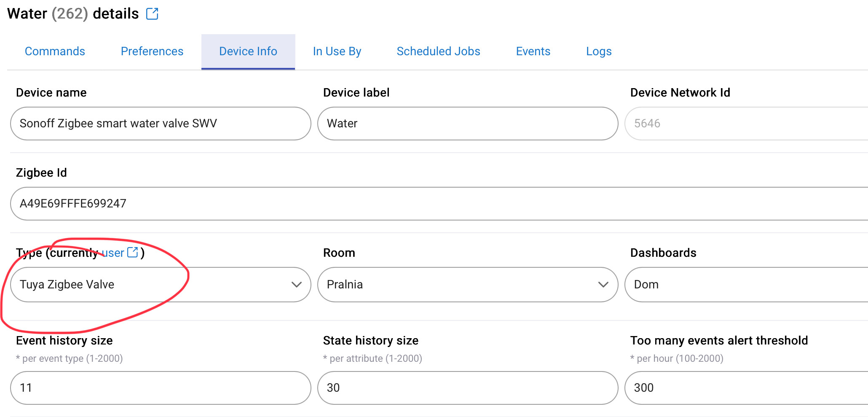
Task: Click the Zigbee Id input field
Action: [439, 204]
